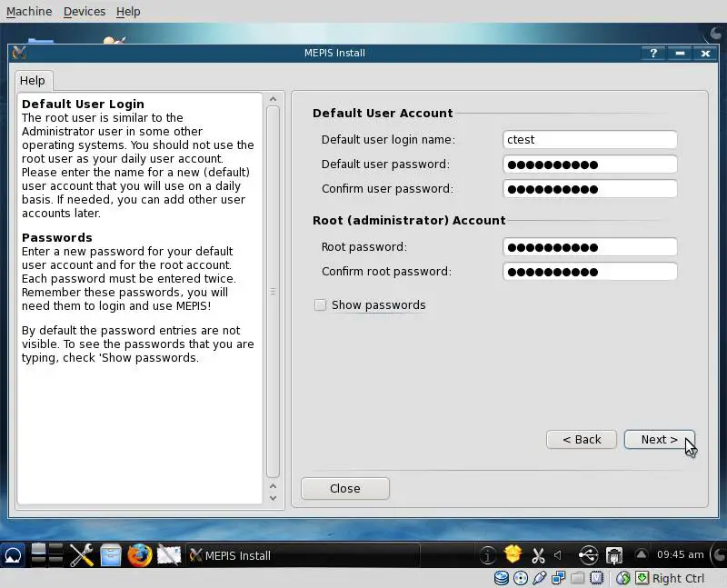Focus the Confirm user password field
The width and height of the screenshot is (727, 588).
coord(590,189)
